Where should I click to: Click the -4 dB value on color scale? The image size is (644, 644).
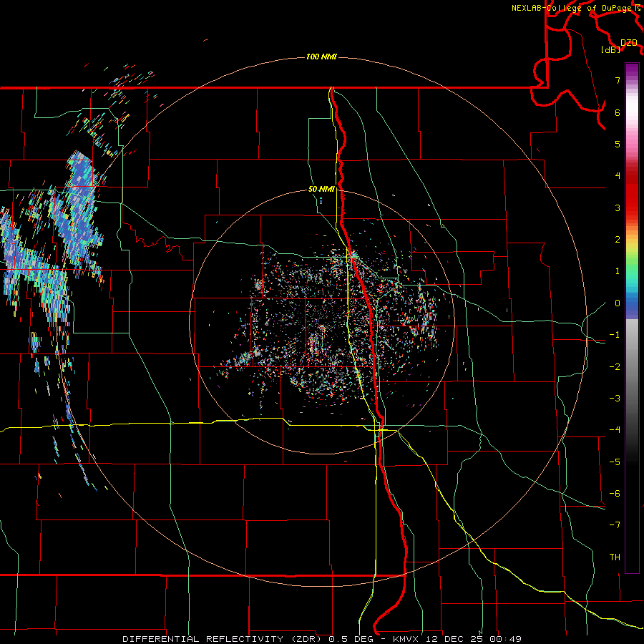tap(615, 430)
